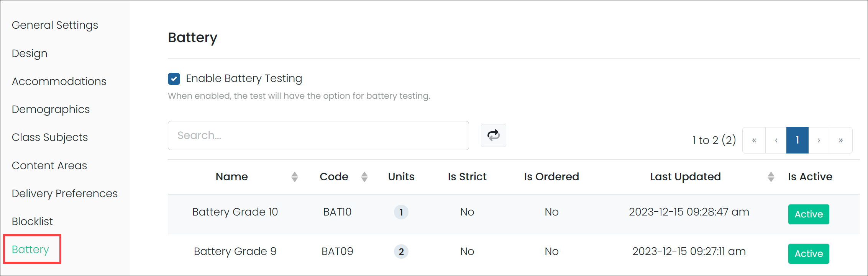This screenshot has height=276, width=868.
Task: Open the Battery Grade 10 entry
Action: pyautogui.click(x=235, y=212)
